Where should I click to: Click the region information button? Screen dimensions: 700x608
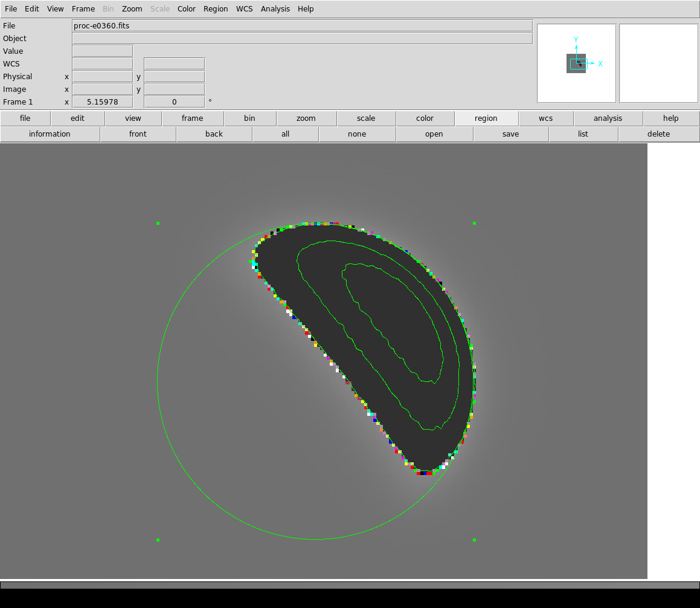point(50,134)
